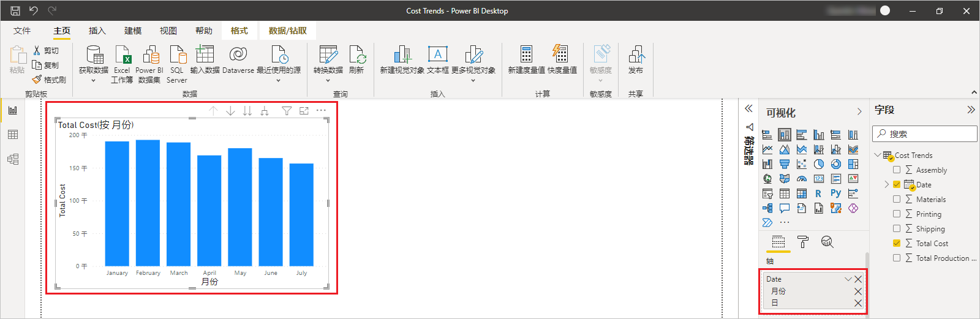The image size is (980, 319).
Task: Select the 格式刷 format painter
Action: click(x=49, y=80)
